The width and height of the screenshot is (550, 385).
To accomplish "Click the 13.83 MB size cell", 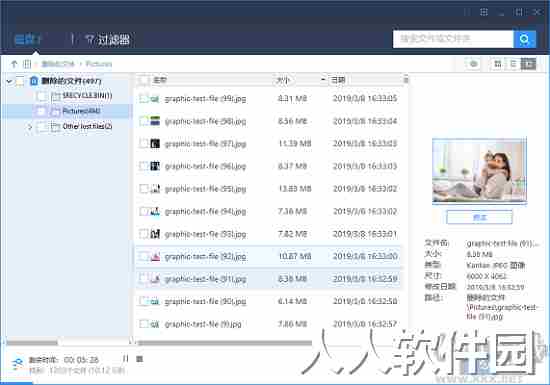I will (x=295, y=189).
